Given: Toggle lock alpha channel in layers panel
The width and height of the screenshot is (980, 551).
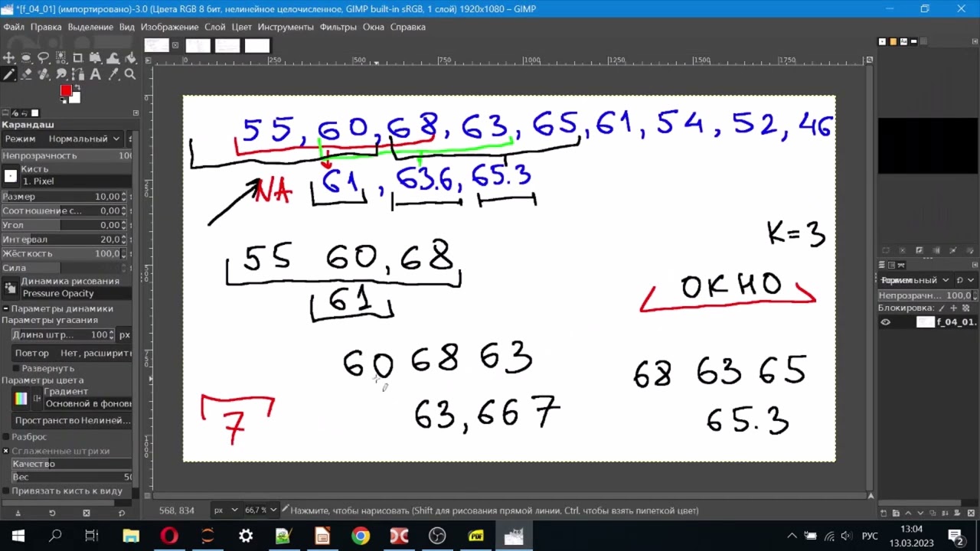Looking at the screenshot, I should click(x=965, y=308).
